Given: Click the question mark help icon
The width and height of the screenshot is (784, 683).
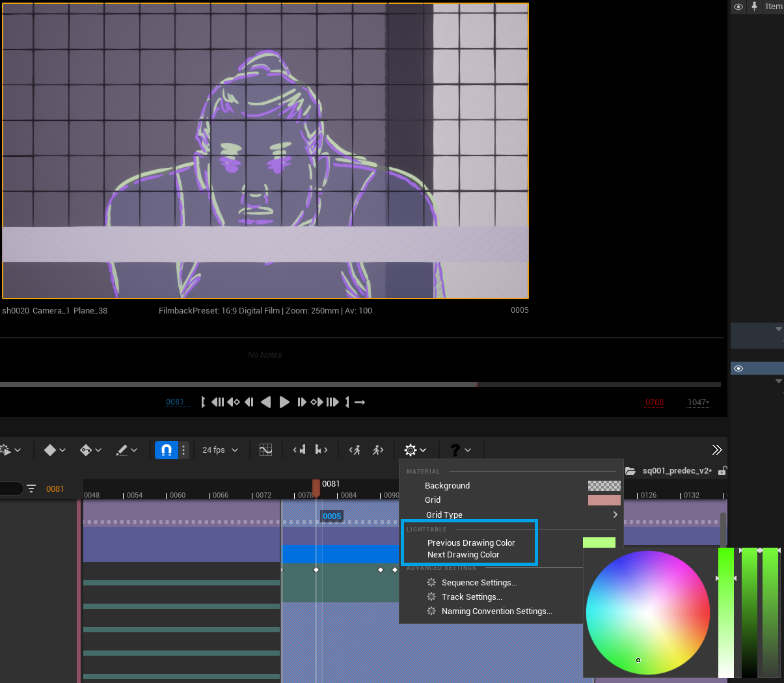Looking at the screenshot, I should coord(455,449).
